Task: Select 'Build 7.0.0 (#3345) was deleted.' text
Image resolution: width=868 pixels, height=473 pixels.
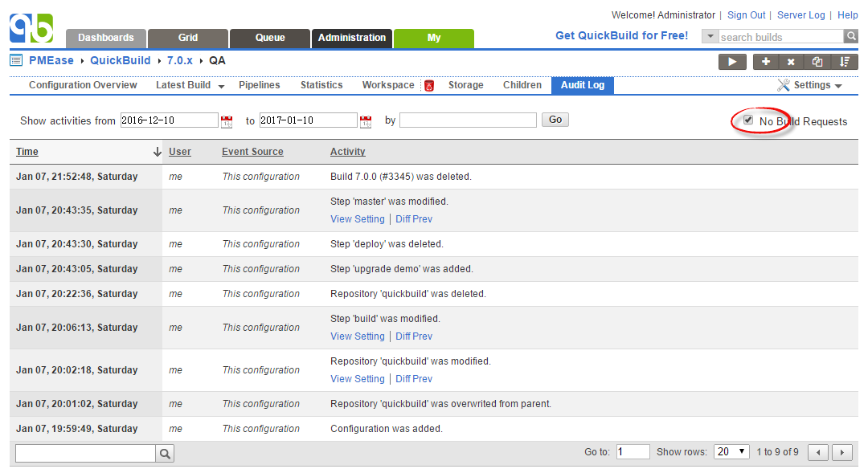Action: point(401,177)
